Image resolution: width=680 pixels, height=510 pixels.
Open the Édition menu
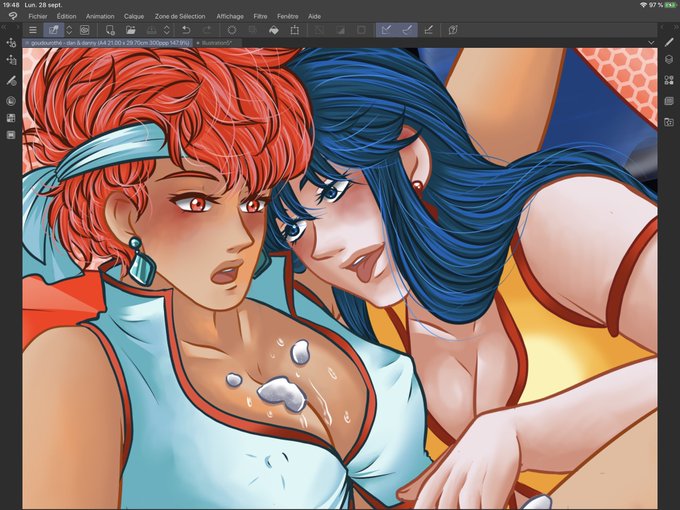point(66,16)
